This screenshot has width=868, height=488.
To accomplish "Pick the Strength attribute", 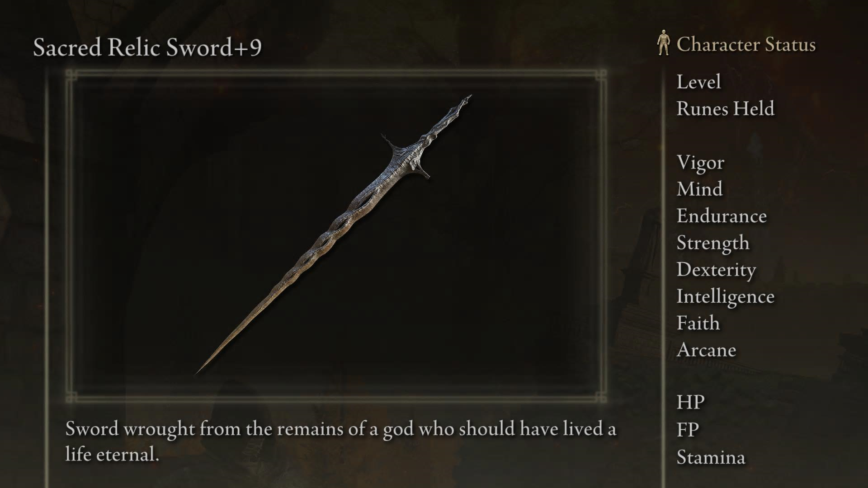I will [x=713, y=243].
